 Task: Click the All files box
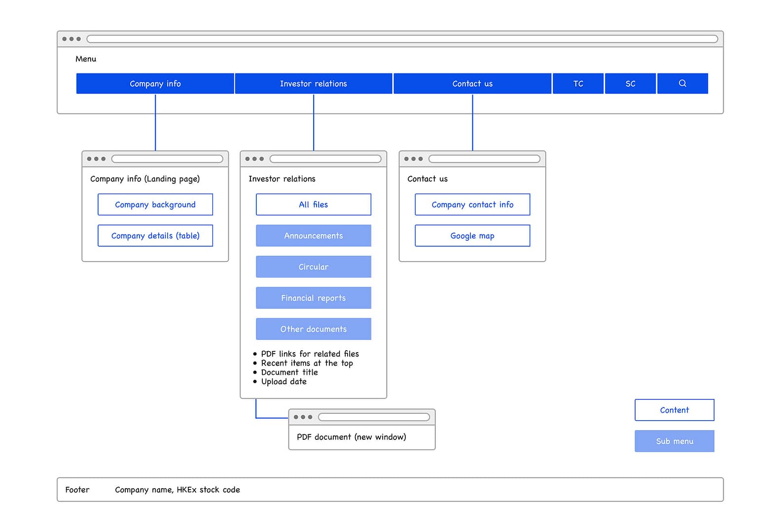[x=313, y=204]
